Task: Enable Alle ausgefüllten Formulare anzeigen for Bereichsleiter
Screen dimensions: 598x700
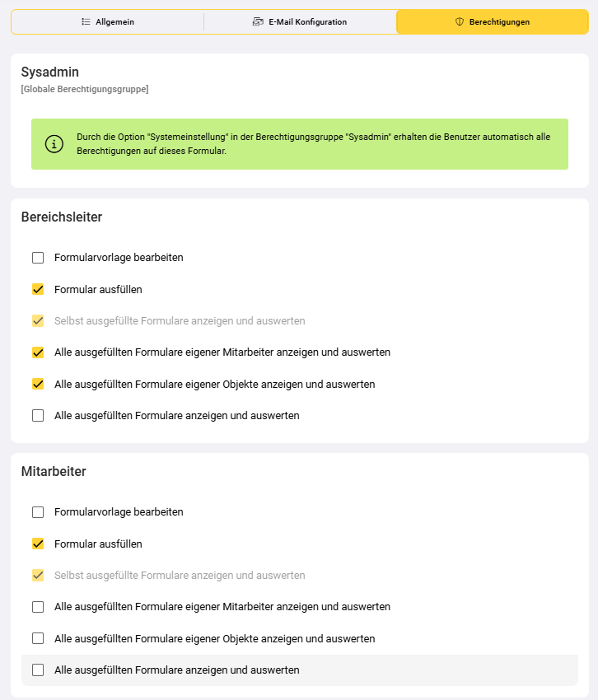Action: (38, 416)
